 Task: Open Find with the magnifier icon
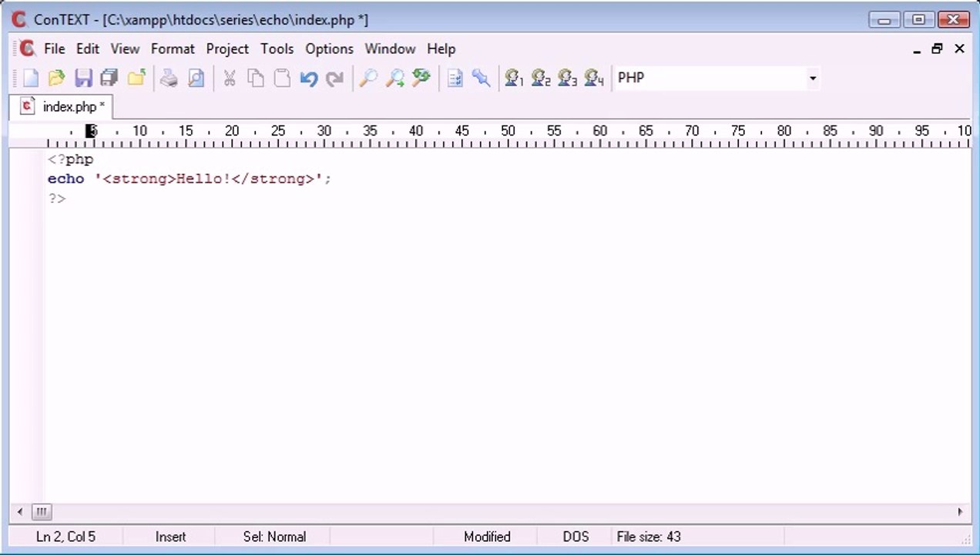pos(368,78)
